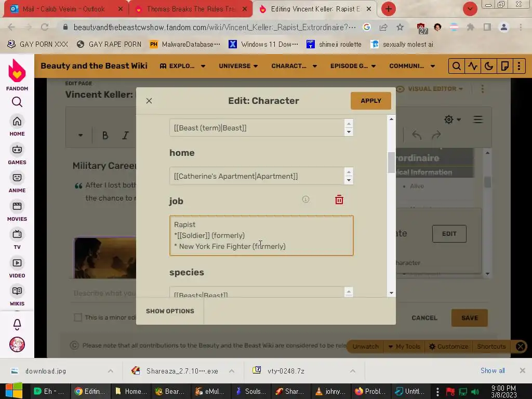This screenshot has height=399, width=532.
Task: Open Fandom Anime section
Action: (17, 183)
